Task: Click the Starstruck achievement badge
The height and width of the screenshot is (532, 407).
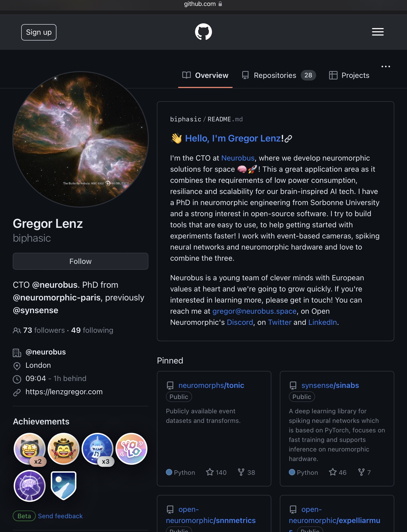Action: [30, 449]
